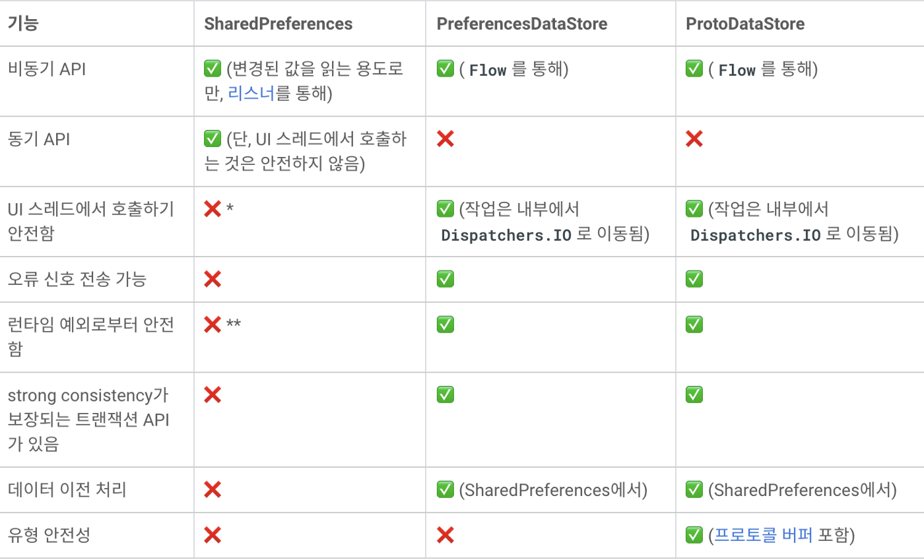The height and width of the screenshot is (560, 924).
Task: Select the SharedPreferences column header
Action: click(x=279, y=24)
